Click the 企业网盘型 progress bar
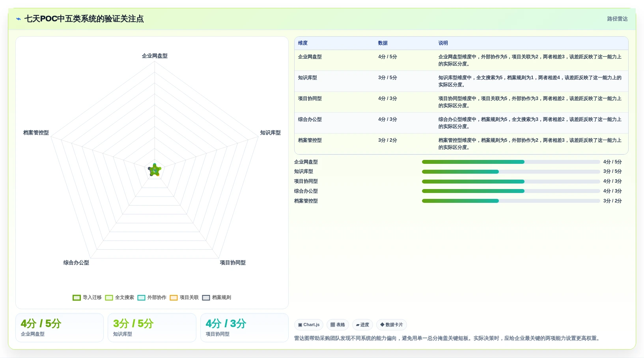 pos(511,162)
